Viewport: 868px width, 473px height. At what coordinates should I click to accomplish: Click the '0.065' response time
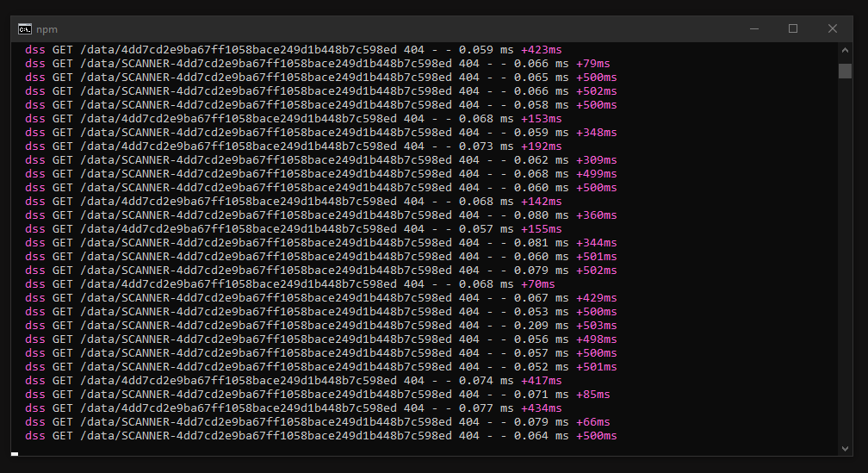pos(530,78)
